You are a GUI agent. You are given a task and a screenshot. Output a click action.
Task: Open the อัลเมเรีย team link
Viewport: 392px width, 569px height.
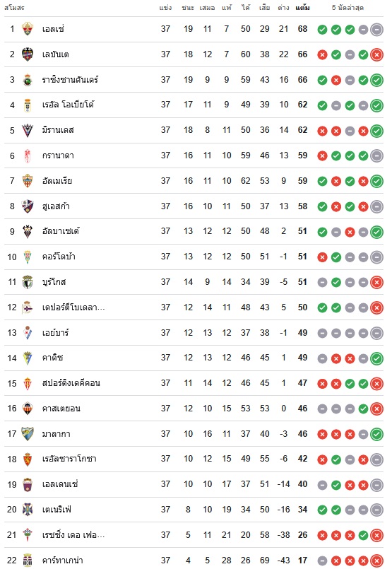click(57, 181)
